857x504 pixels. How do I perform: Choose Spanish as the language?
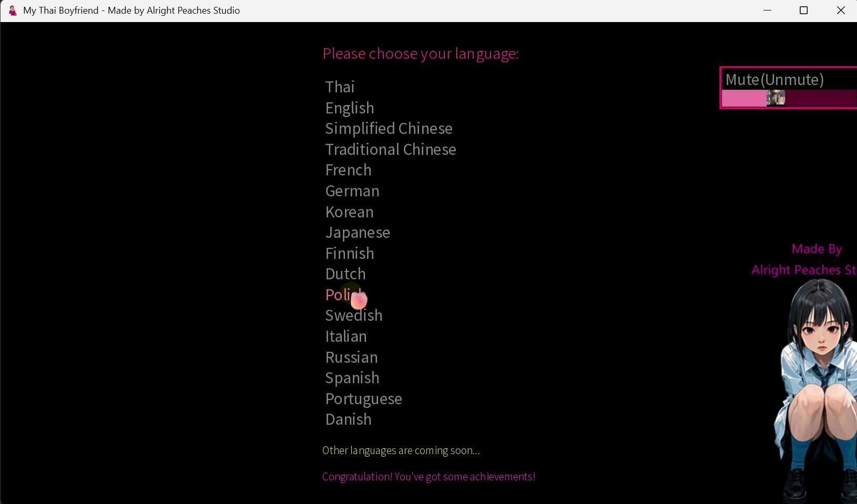352,378
